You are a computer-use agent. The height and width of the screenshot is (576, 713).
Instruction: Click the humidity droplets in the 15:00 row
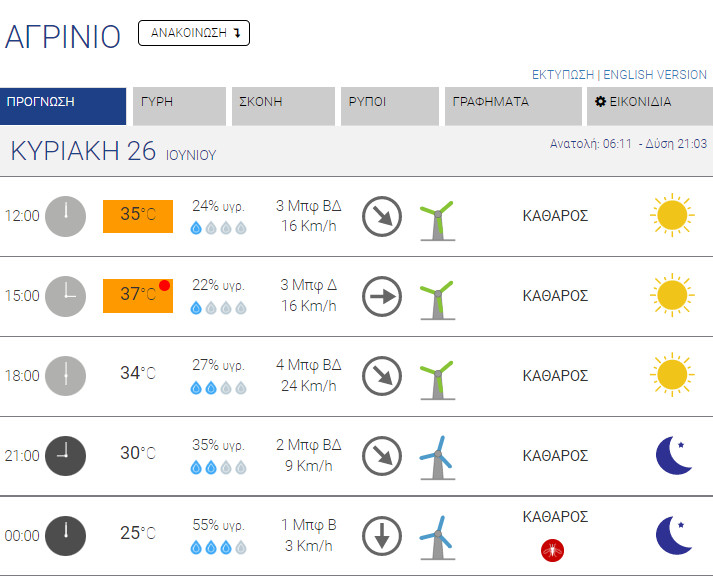tap(218, 308)
